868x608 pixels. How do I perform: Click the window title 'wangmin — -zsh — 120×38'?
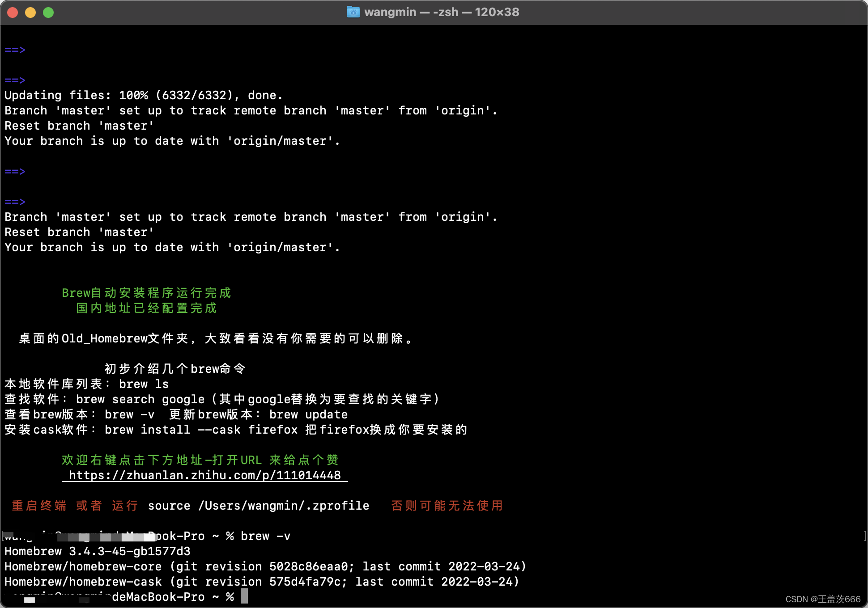pyautogui.click(x=441, y=12)
